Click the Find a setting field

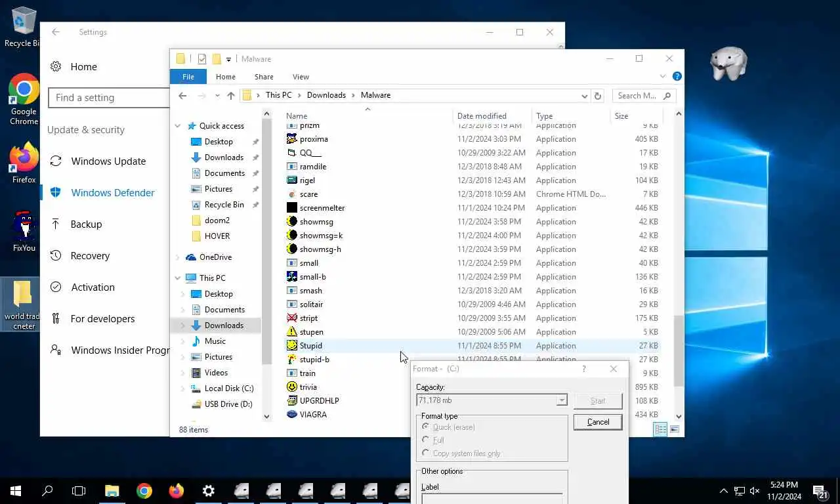(109, 98)
